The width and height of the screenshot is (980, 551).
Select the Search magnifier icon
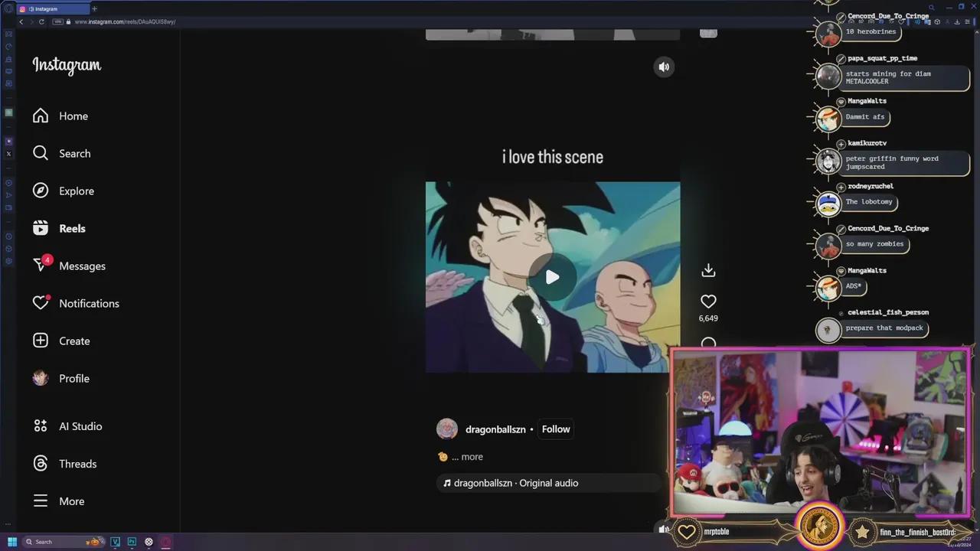point(40,153)
